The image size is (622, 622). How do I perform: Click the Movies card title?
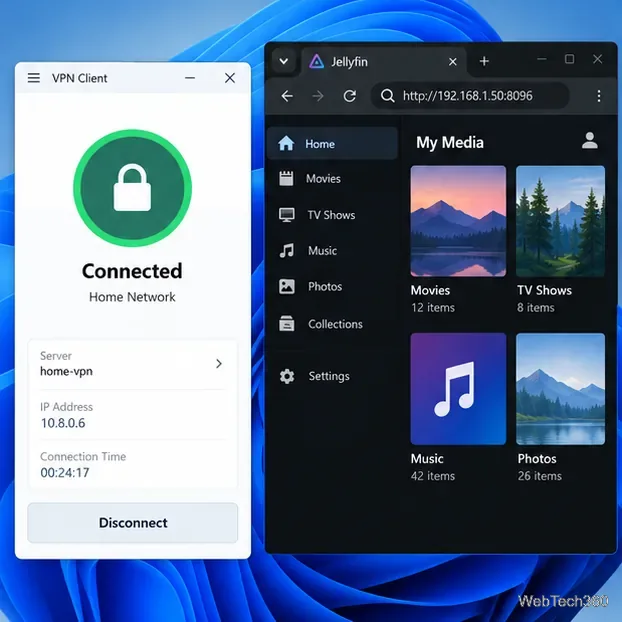pos(430,290)
